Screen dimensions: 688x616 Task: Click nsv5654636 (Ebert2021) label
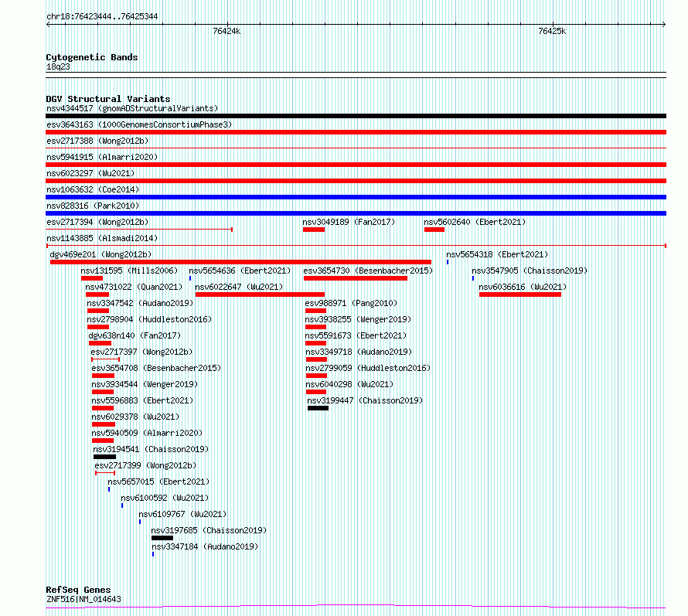pyautogui.click(x=240, y=271)
